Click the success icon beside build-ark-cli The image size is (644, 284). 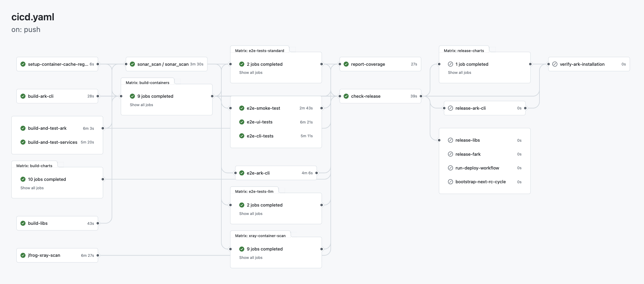tap(23, 96)
